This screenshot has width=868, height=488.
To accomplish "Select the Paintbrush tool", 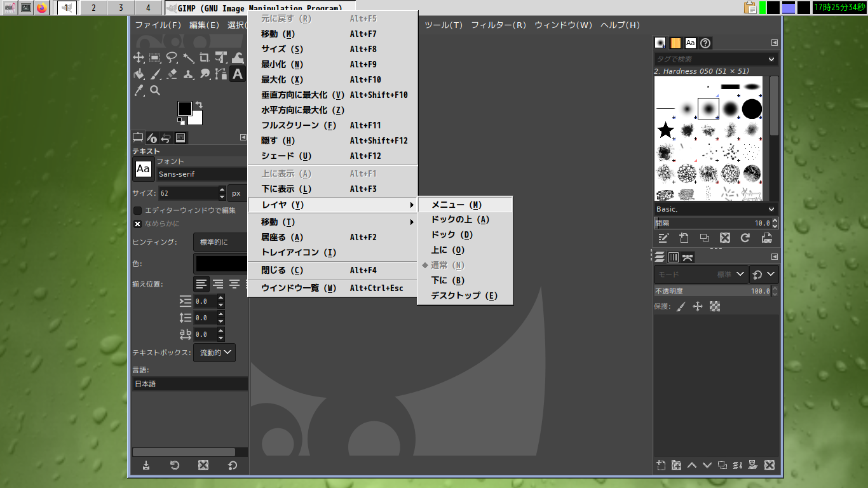I will [x=154, y=74].
